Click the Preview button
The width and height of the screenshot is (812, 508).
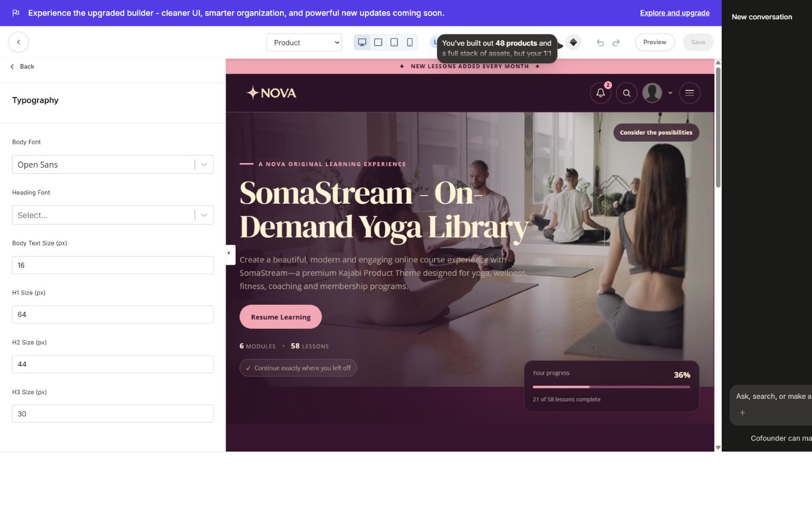click(x=655, y=42)
